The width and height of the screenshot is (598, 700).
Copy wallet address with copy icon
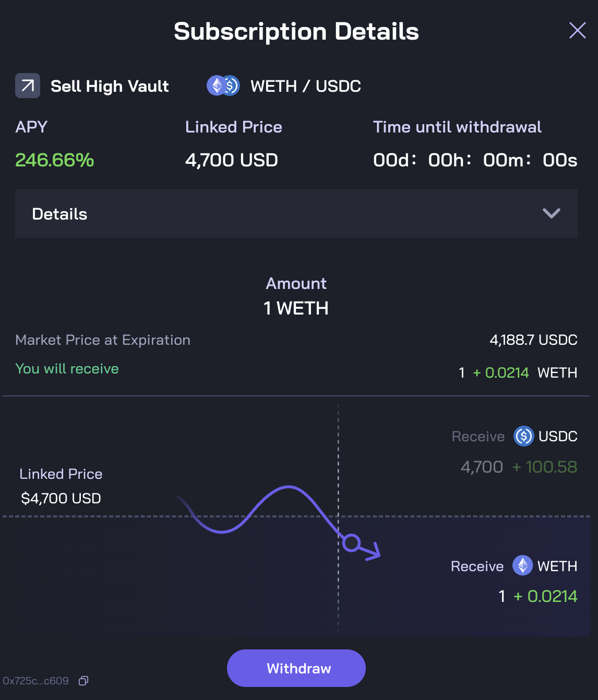(83, 681)
